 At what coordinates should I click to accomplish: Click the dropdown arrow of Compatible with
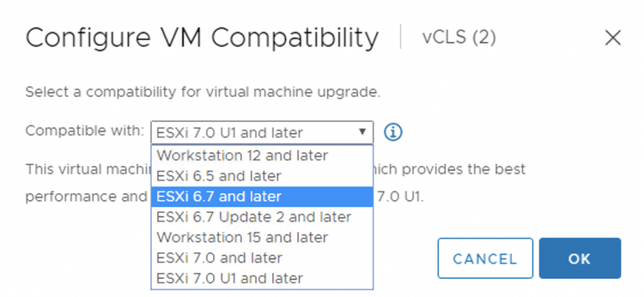click(362, 132)
